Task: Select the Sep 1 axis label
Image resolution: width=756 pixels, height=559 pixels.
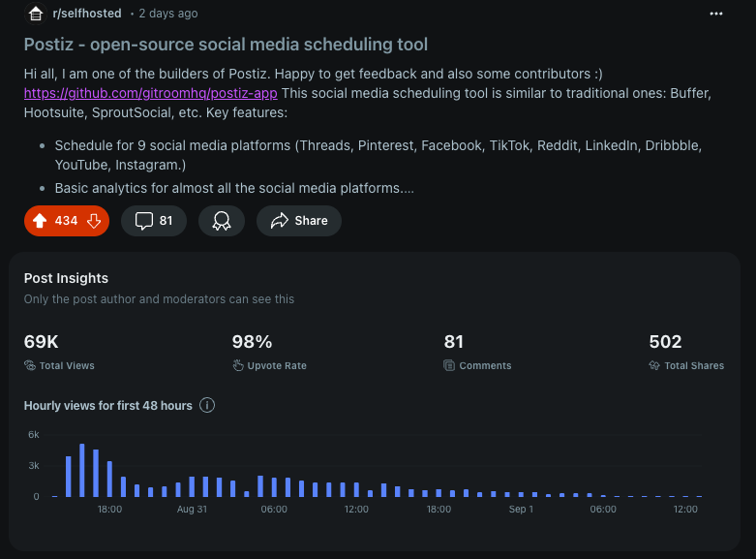Action: tap(521, 509)
